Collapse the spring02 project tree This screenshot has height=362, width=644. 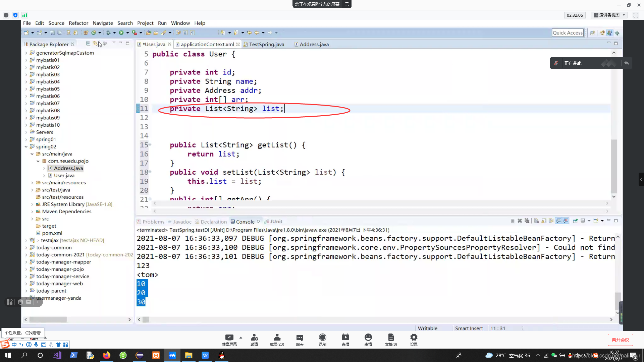(x=26, y=146)
